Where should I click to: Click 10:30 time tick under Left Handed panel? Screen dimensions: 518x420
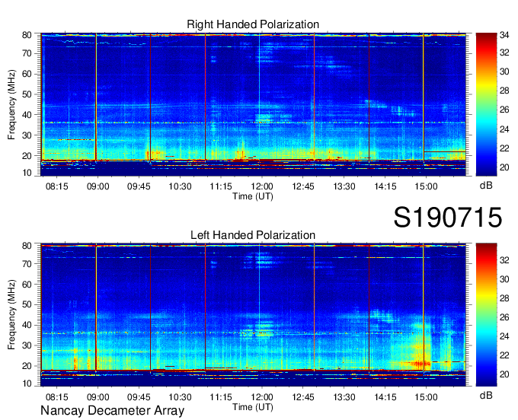pyautogui.click(x=180, y=397)
